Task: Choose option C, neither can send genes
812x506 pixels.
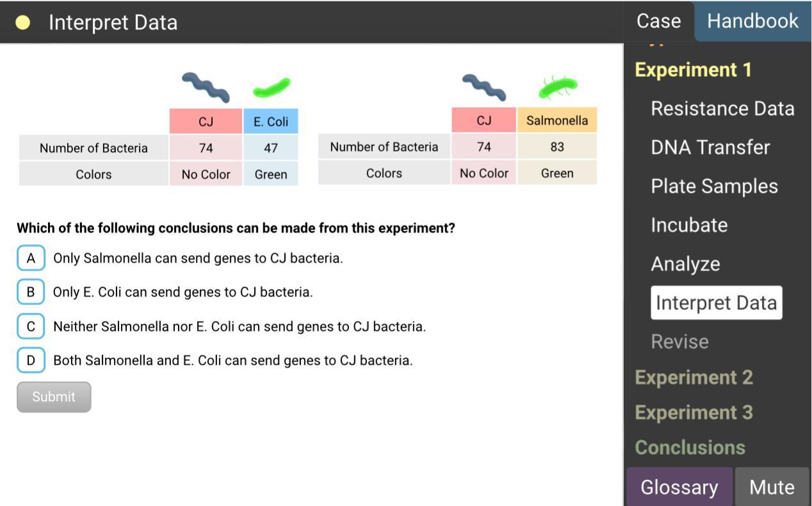Action: pyautogui.click(x=31, y=327)
